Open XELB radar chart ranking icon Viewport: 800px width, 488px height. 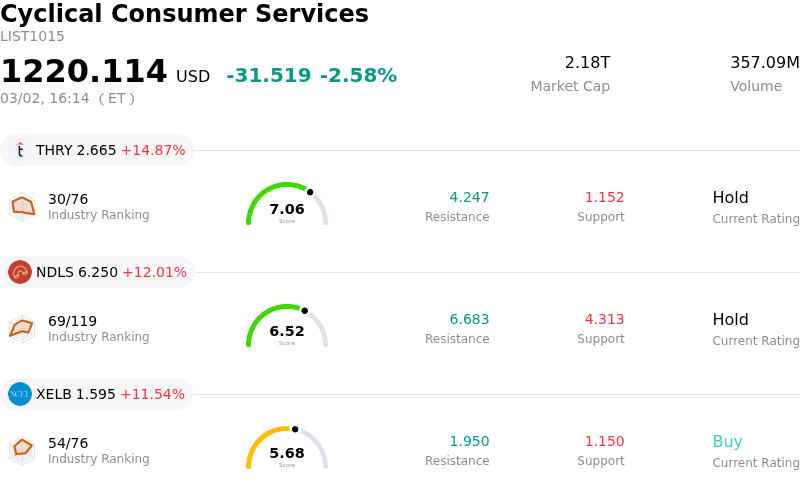pos(22,450)
